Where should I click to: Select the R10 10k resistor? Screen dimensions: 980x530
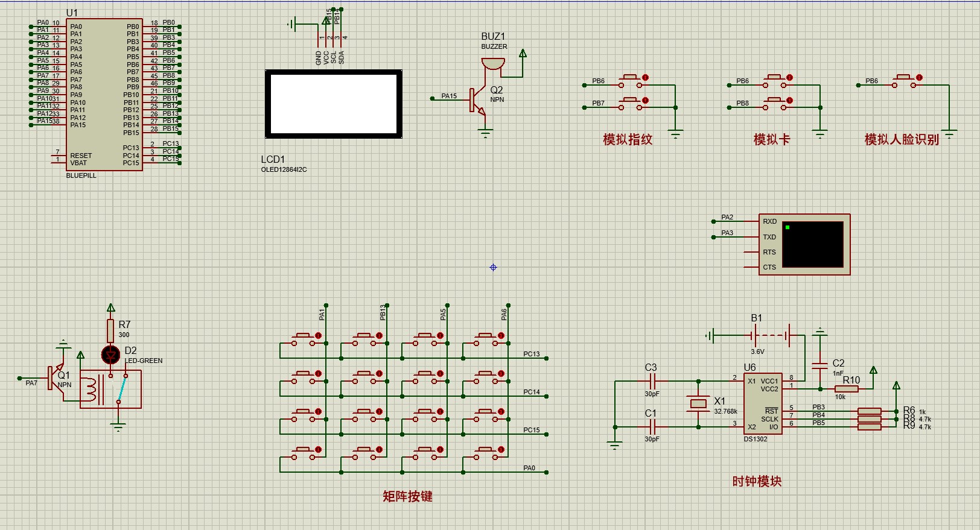847,389
